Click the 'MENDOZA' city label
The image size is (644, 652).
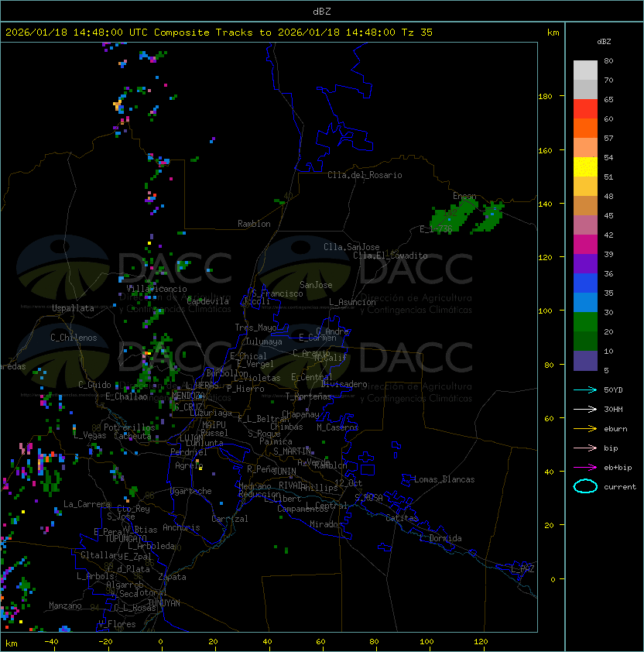(x=188, y=395)
